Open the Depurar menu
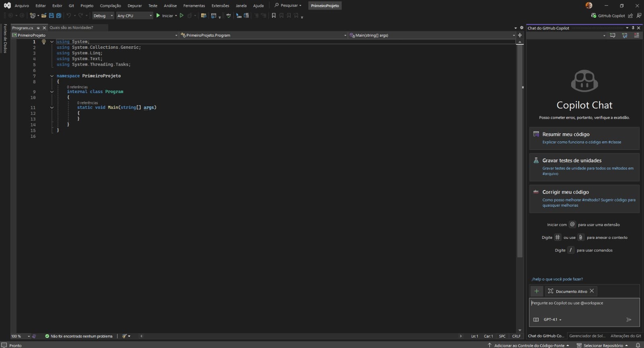Viewport: 644px width, 348px height. click(x=134, y=6)
